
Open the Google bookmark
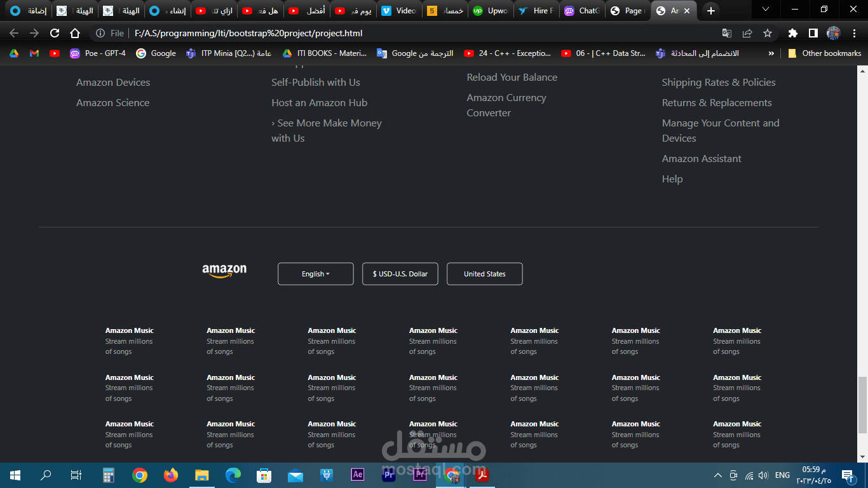[x=156, y=53]
